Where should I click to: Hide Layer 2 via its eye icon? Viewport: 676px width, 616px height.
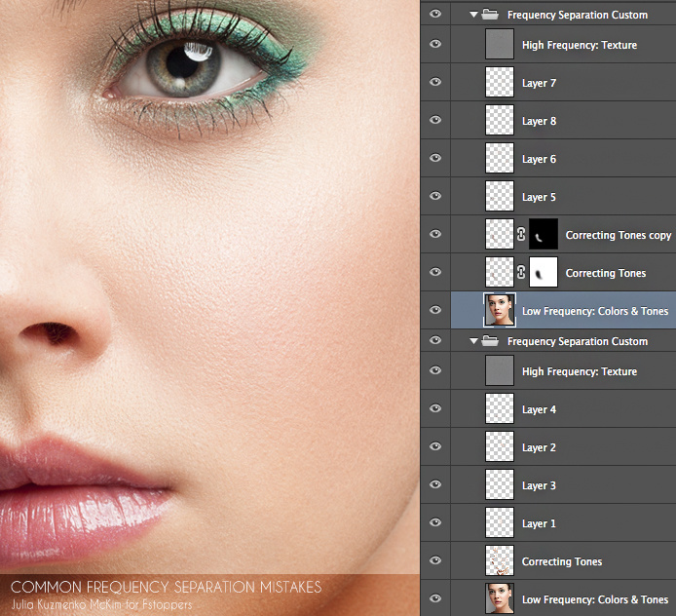(435, 446)
